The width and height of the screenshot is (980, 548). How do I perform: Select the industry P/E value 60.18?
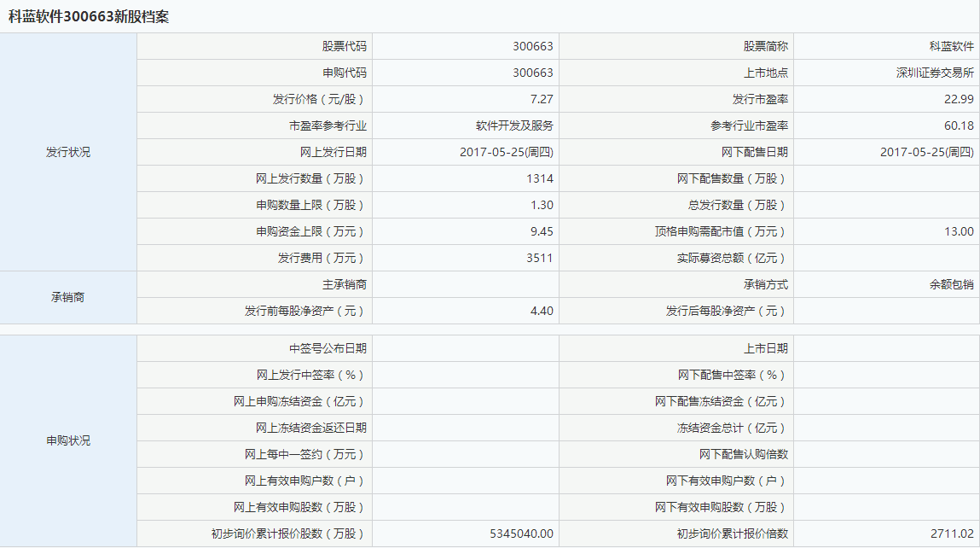tap(959, 125)
